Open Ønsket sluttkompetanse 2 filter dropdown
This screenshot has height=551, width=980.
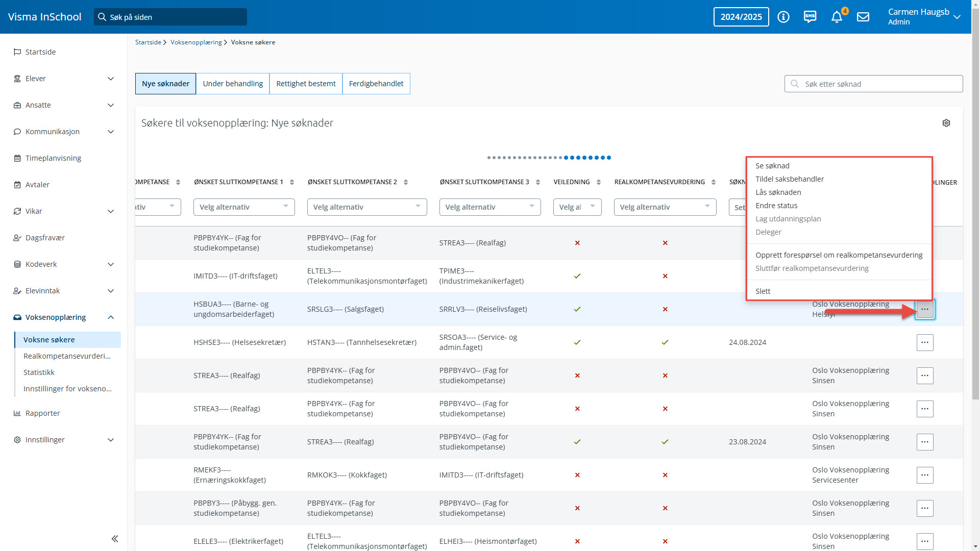[x=366, y=207]
